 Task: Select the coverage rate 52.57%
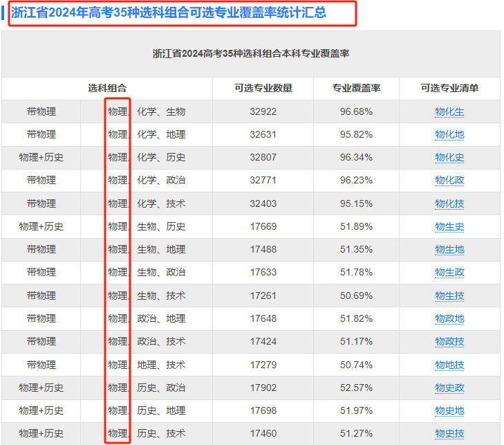pyautogui.click(x=356, y=388)
